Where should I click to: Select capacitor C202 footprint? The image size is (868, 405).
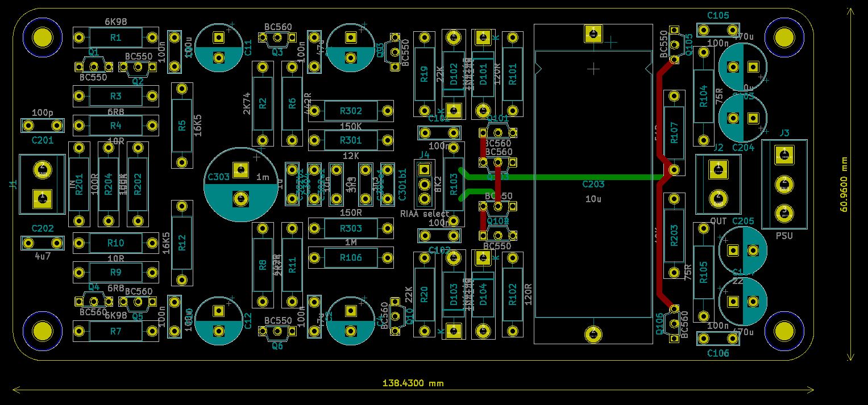pos(42,243)
